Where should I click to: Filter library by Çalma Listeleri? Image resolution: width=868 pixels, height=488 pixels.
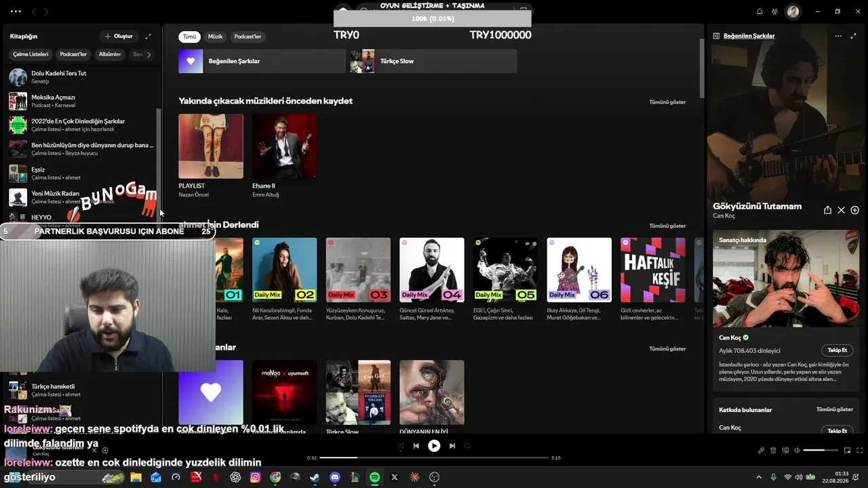[31, 54]
